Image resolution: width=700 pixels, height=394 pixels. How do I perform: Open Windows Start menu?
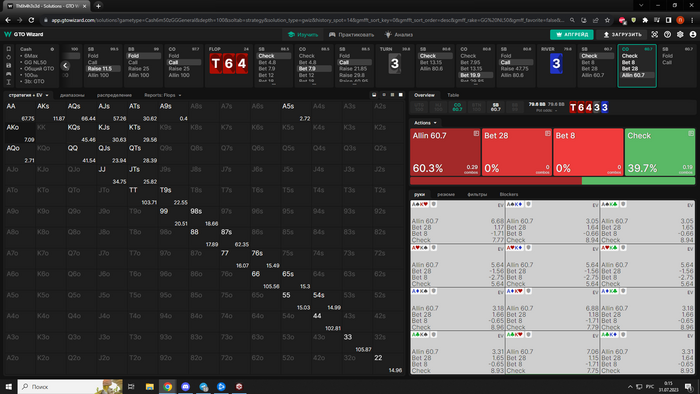point(8,386)
